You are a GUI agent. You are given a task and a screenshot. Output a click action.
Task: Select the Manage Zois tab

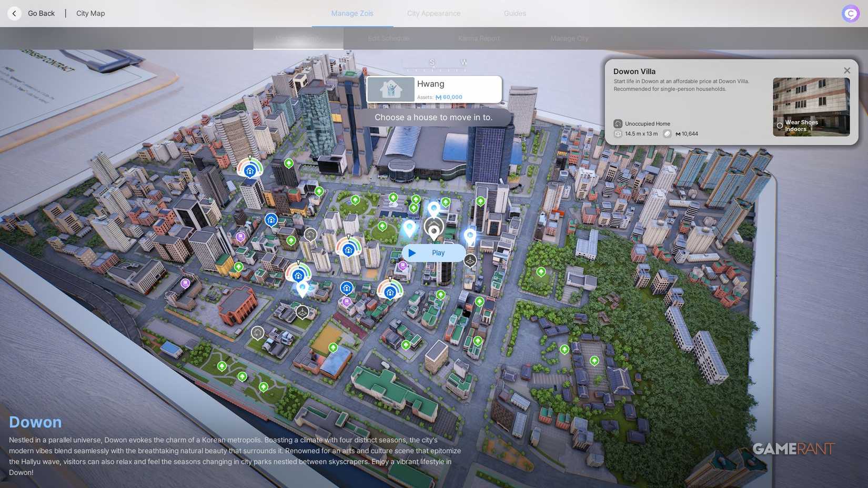(x=352, y=14)
